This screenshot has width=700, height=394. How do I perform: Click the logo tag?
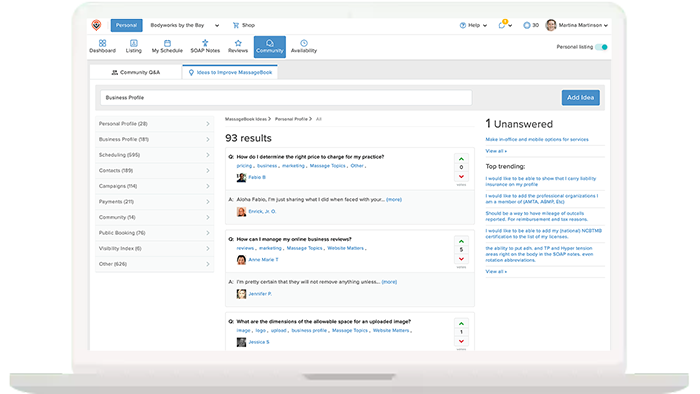pos(261,331)
